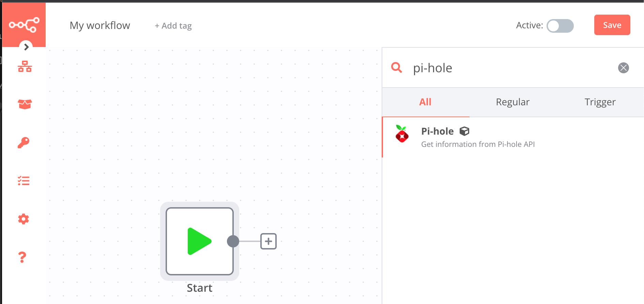The height and width of the screenshot is (304, 644).
Task: Add a node with the plus button after Start
Action: click(269, 241)
